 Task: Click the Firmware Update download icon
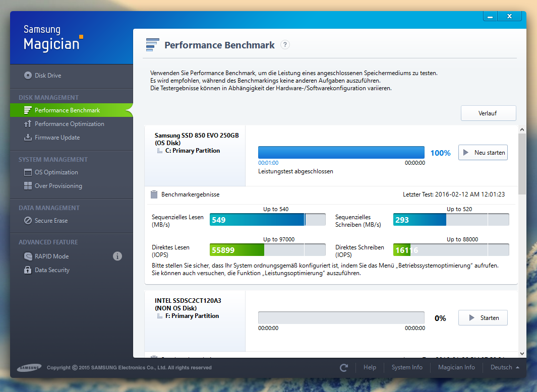28,137
